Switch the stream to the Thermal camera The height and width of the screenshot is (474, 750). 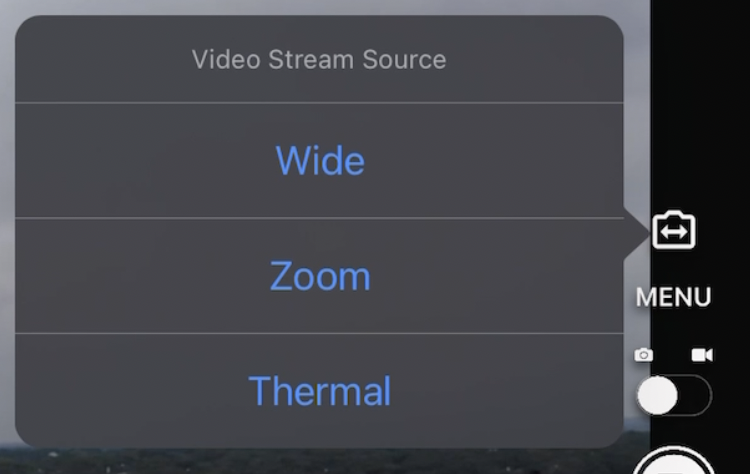pyautogui.click(x=320, y=391)
